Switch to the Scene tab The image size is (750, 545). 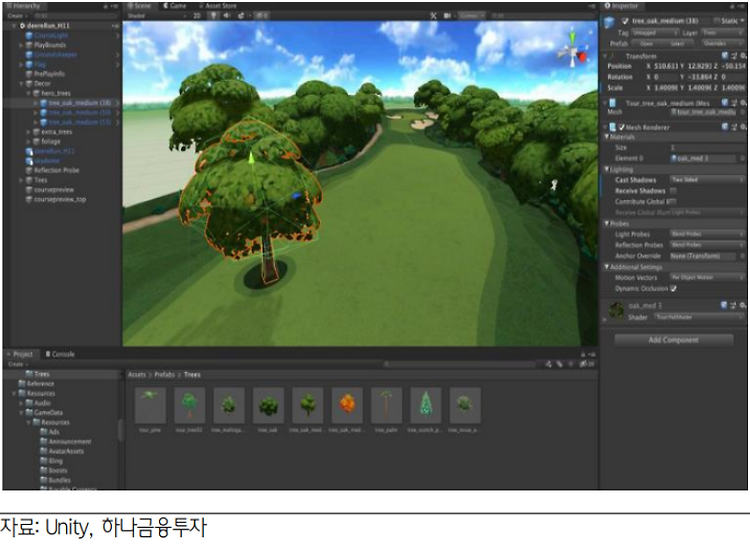tap(140, 6)
